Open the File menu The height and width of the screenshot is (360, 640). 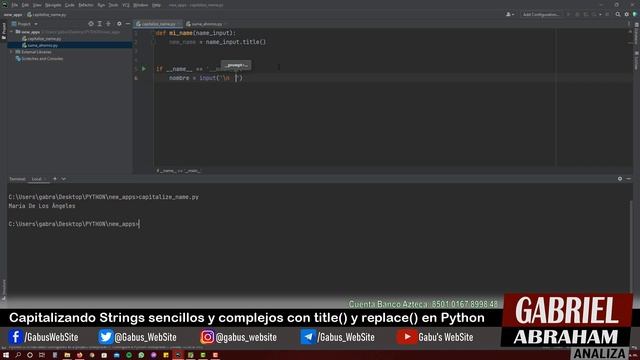tap(14, 5)
